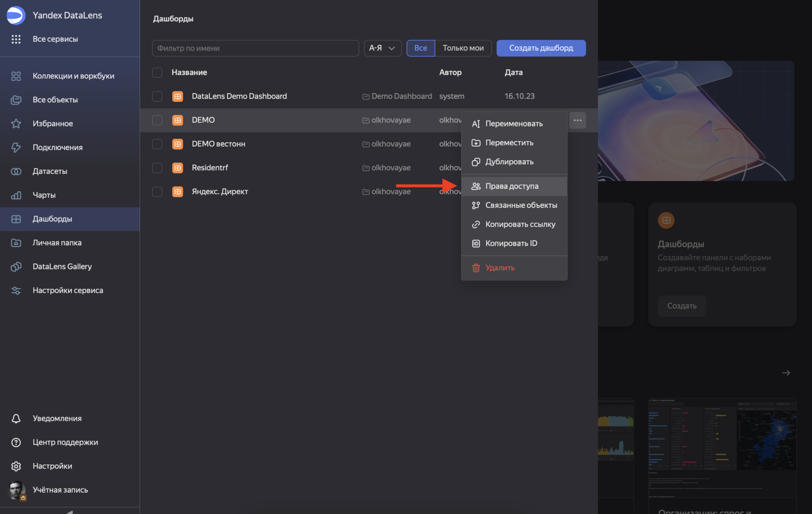The image size is (812, 514).
Task: Click the Demo Dashboard folder path
Action: point(397,96)
